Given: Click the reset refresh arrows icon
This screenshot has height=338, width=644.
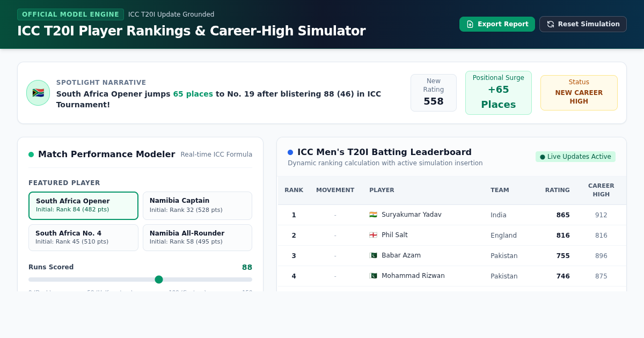Looking at the screenshot, I should [551, 24].
